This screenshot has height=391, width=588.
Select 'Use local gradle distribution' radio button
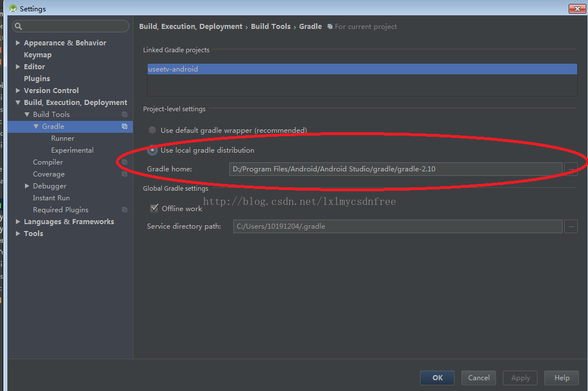152,150
